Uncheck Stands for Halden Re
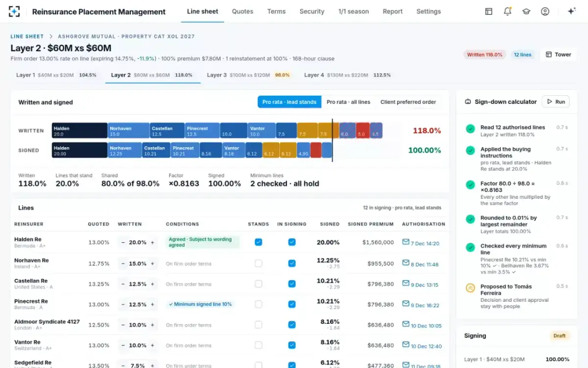This screenshot has width=588, height=368. (x=258, y=242)
